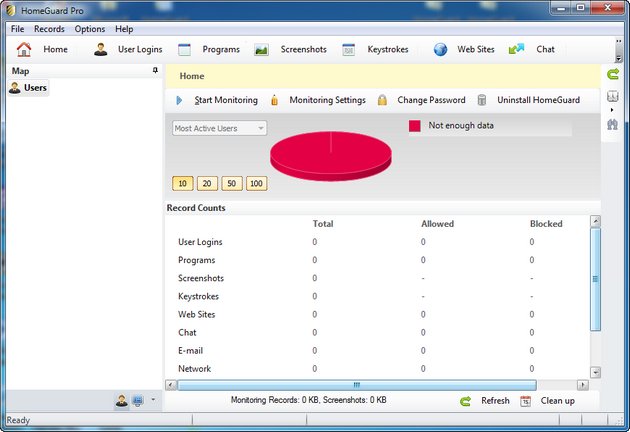Click the binoculars search icon on right sidebar
Viewport: 630px width, 432px height.
point(612,124)
